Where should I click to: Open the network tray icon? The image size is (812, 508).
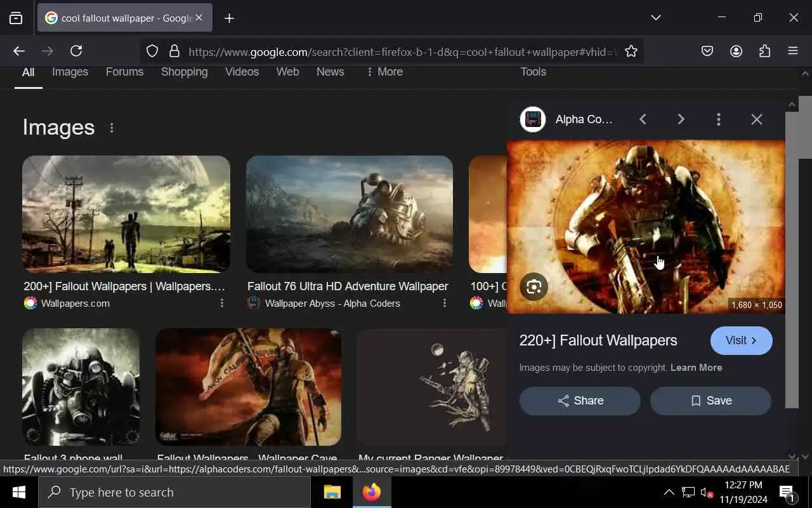tap(688, 492)
